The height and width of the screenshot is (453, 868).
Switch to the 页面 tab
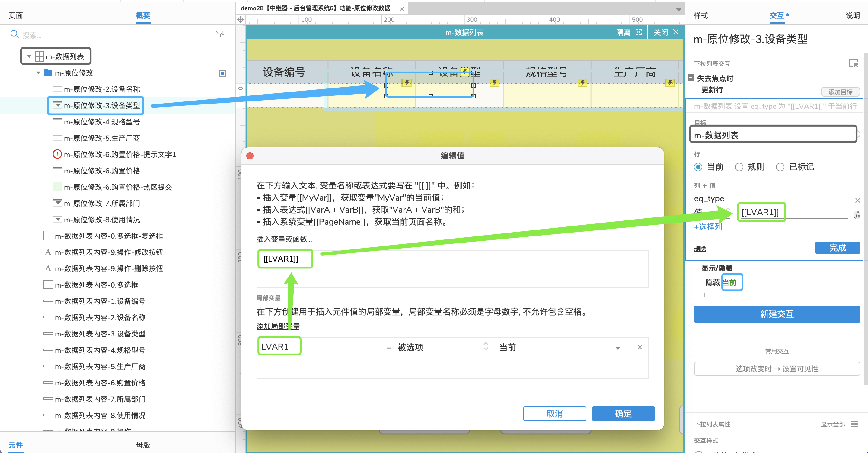[15, 15]
